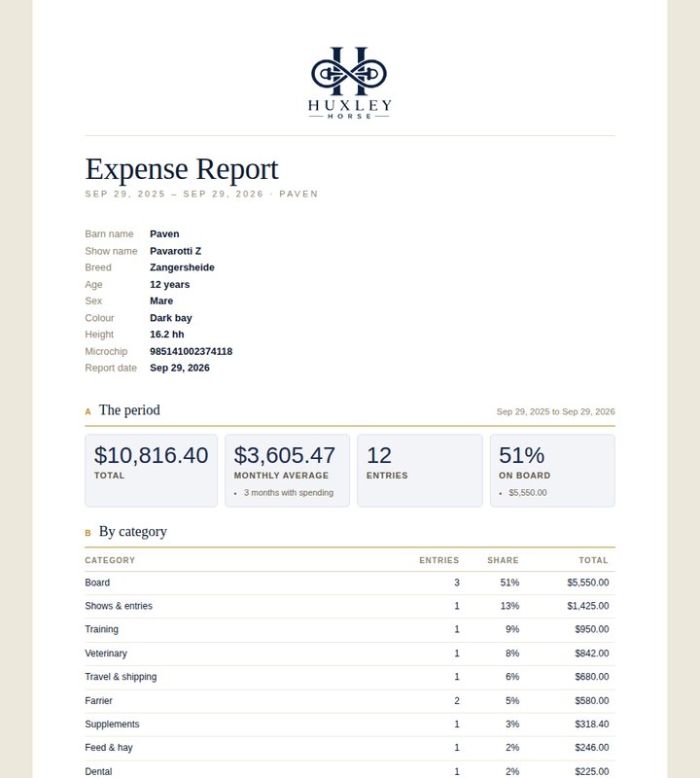Click '3 months with spending' note
Viewport: 700px width, 778px height.
[x=289, y=493]
